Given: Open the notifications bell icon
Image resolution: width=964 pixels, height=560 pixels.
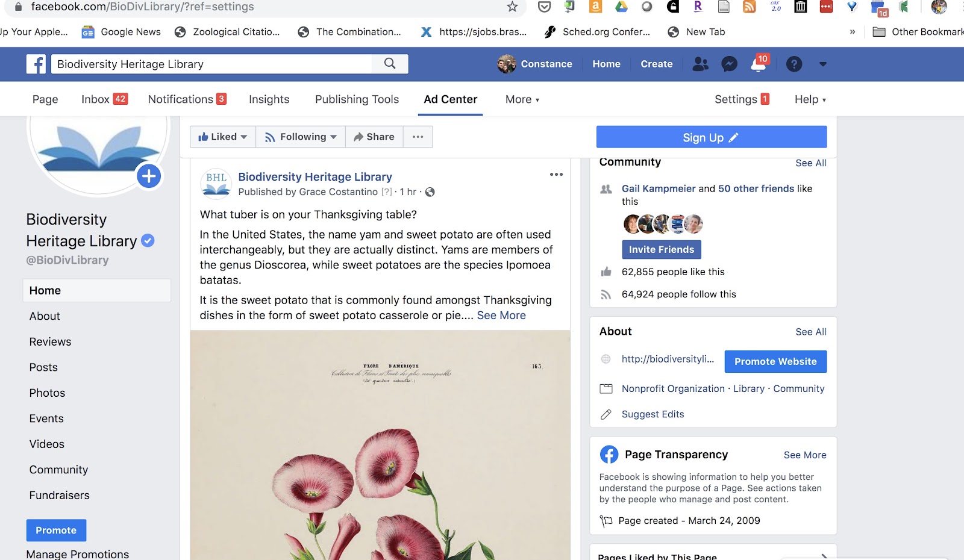Looking at the screenshot, I should pyautogui.click(x=759, y=64).
